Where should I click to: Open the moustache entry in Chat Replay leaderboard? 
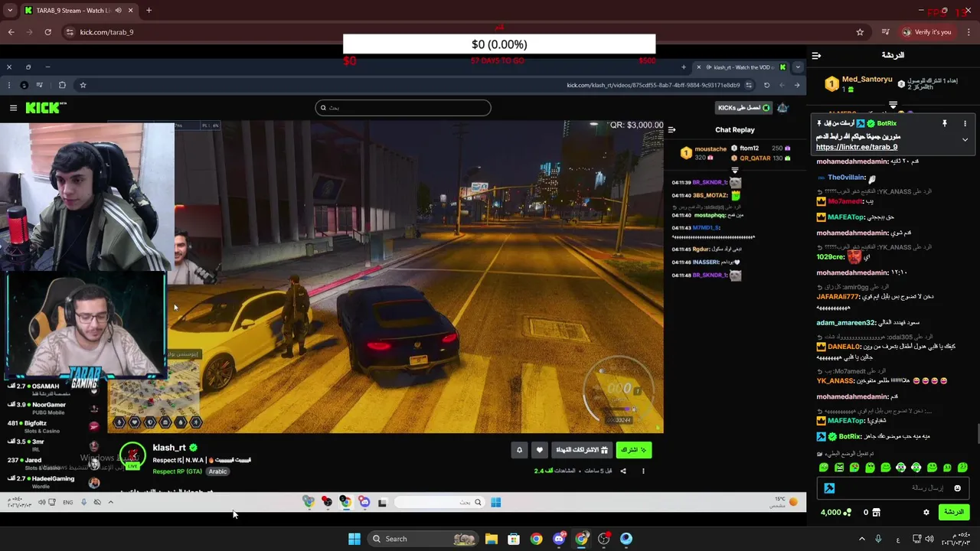coord(703,153)
